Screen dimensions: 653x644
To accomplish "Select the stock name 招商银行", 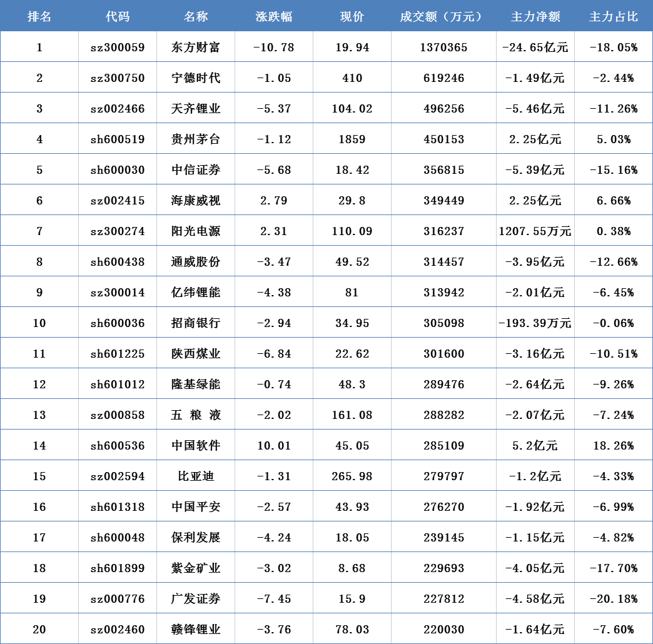I will tap(196, 323).
